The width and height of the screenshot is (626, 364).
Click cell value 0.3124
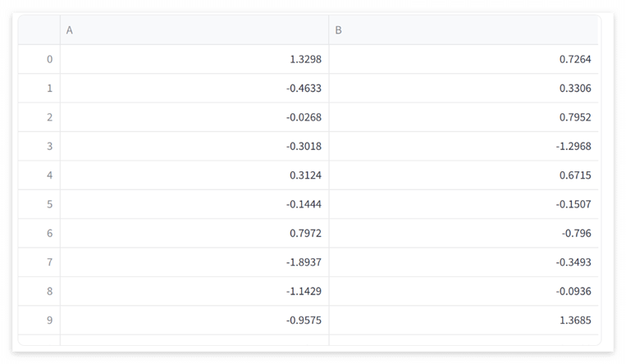pyautogui.click(x=305, y=175)
